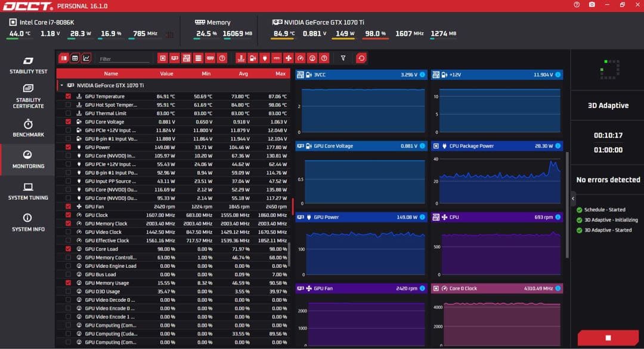Uncheck the GPU Core Voltage checkbox
Viewport: 644px width, 349px height.
(68, 122)
